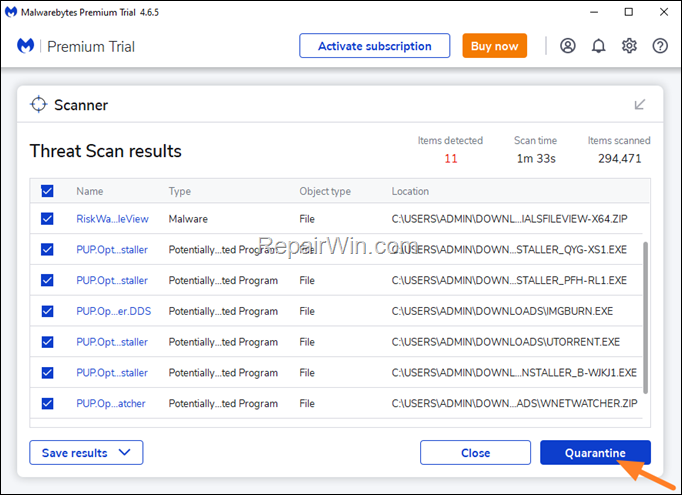The image size is (682, 495).
Task: Open PUP.Opt...staller link for NSTALLER_B-WJKJ1.EXE
Action: point(112,373)
